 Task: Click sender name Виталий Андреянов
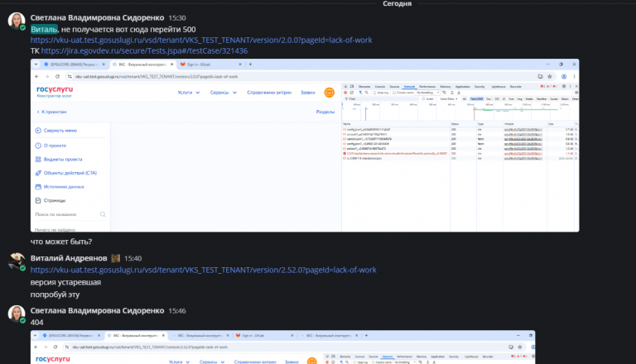tap(69, 258)
